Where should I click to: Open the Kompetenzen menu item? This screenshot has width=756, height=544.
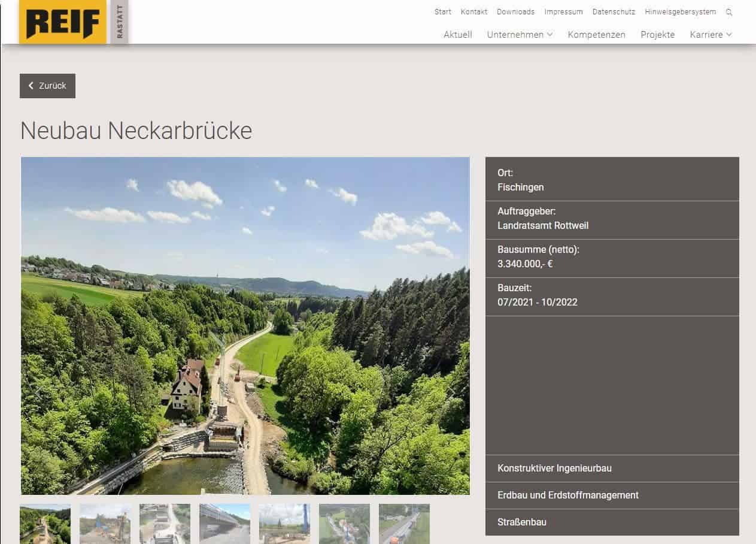[596, 35]
